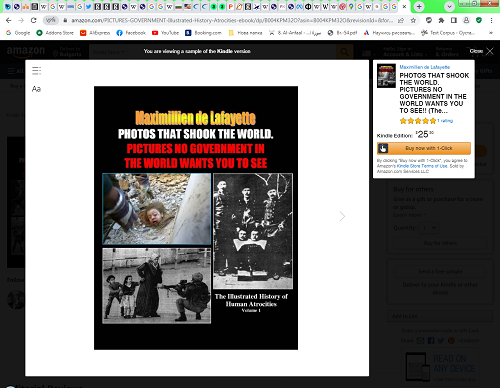Show more bookmarks overflow chevron
The height and width of the screenshot is (388, 500).
click(491, 33)
